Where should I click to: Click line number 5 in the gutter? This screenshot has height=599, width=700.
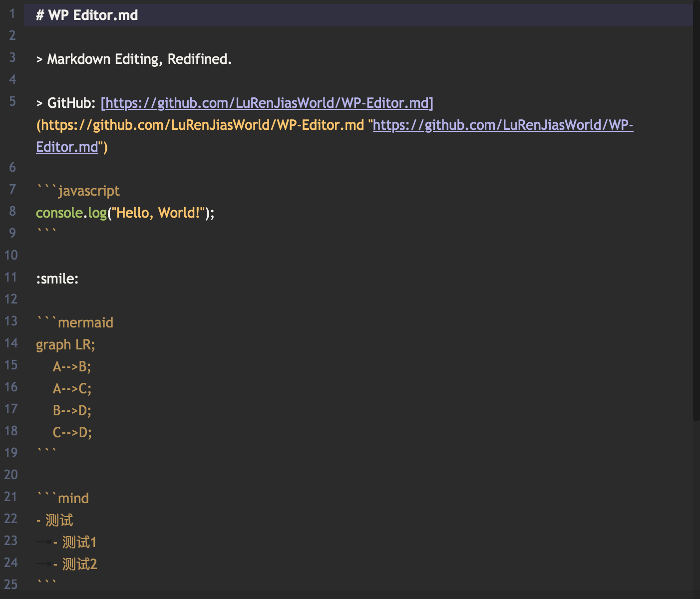12,101
